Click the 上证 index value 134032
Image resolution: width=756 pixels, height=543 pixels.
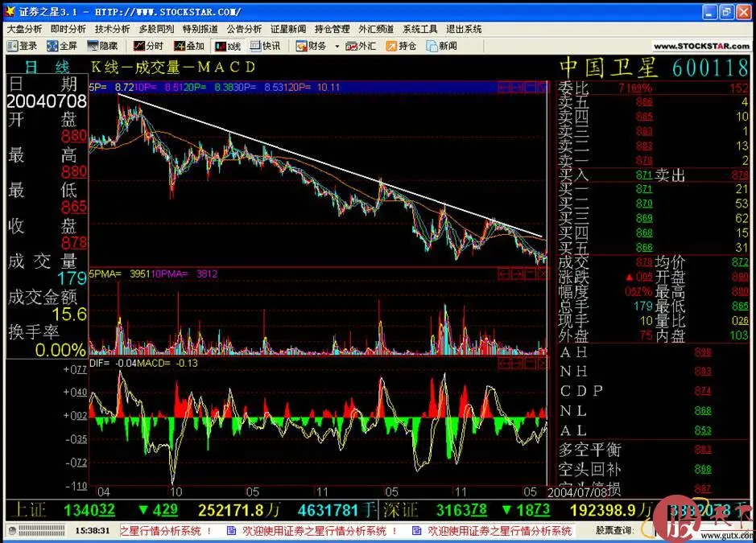point(89,510)
